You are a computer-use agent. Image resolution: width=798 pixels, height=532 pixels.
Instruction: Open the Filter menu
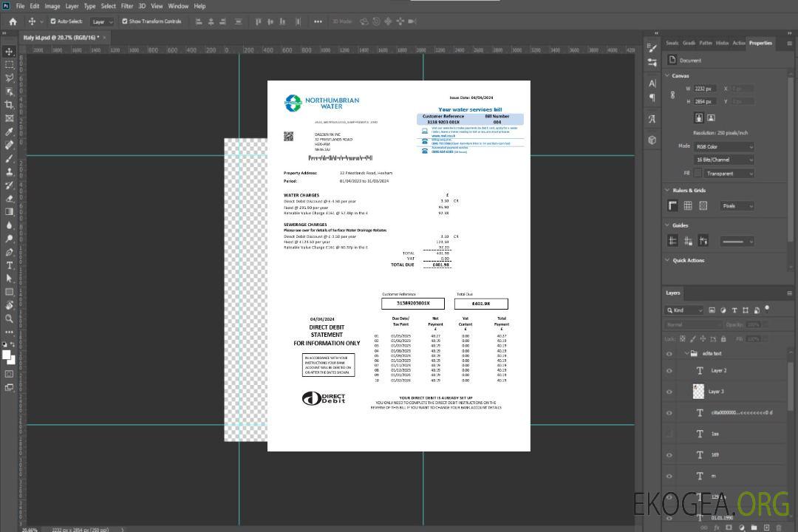coord(127,6)
